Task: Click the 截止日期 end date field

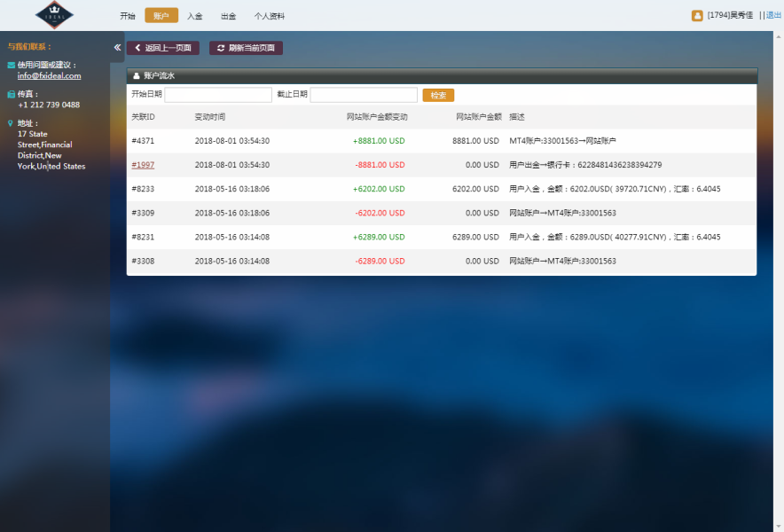Action: 363,95
